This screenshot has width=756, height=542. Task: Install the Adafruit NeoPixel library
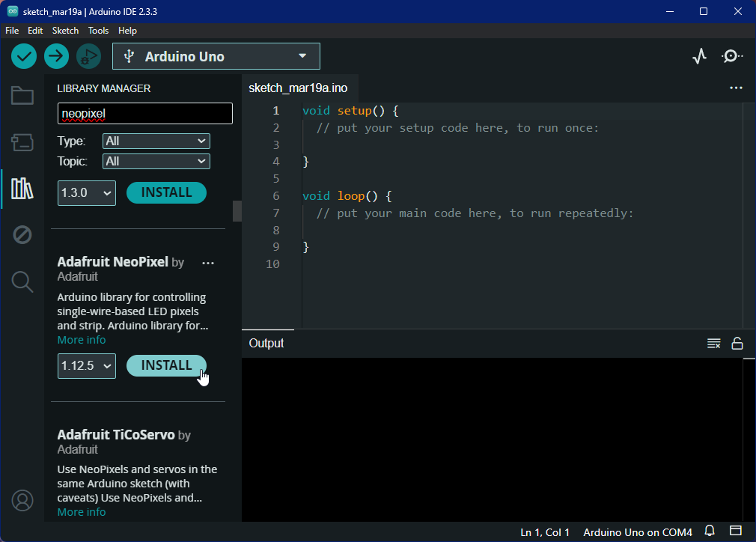pyautogui.click(x=166, y=365)
